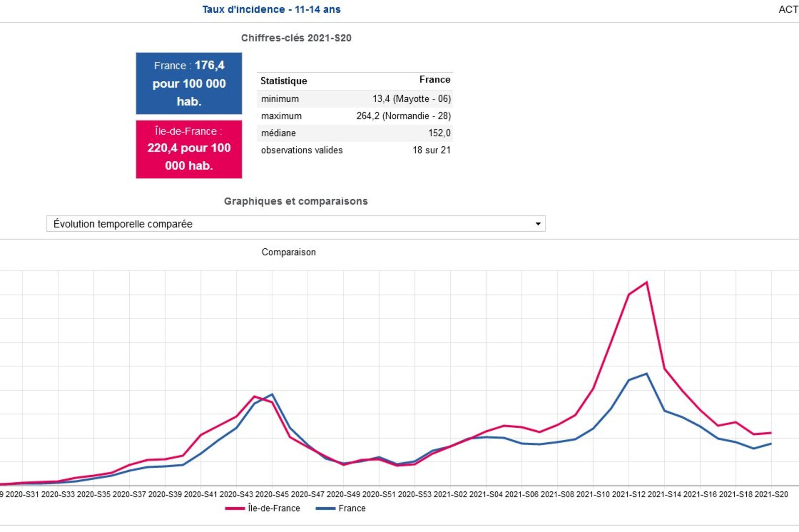799x532 pixels.
Task: Select the observations valides table row
Action: pos(355,150)
